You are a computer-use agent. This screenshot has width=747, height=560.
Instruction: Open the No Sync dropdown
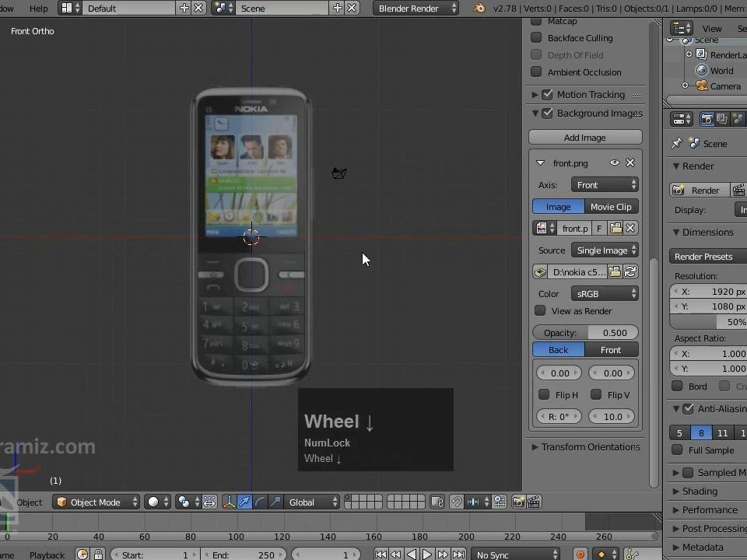coord(516,555)
